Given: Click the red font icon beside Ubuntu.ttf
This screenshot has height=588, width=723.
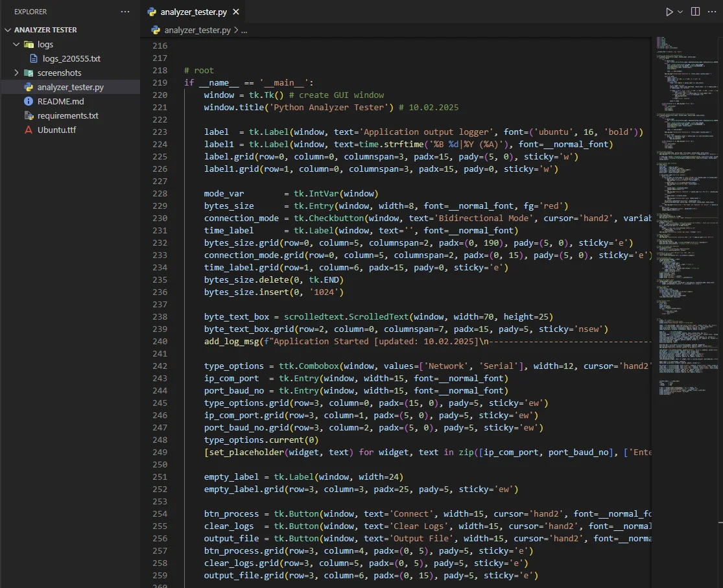Looking at the screenshot, I should (29, 130).
